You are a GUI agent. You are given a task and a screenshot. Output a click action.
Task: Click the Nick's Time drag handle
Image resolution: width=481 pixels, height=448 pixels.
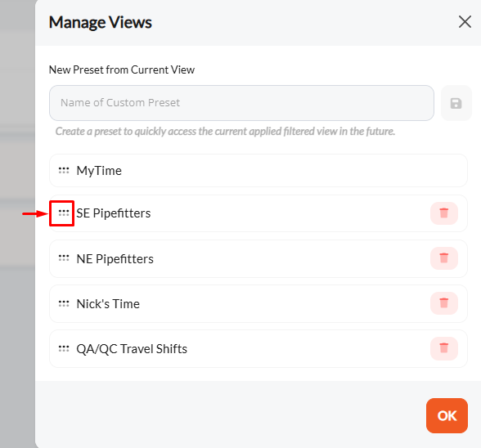[x=64, y=303]
